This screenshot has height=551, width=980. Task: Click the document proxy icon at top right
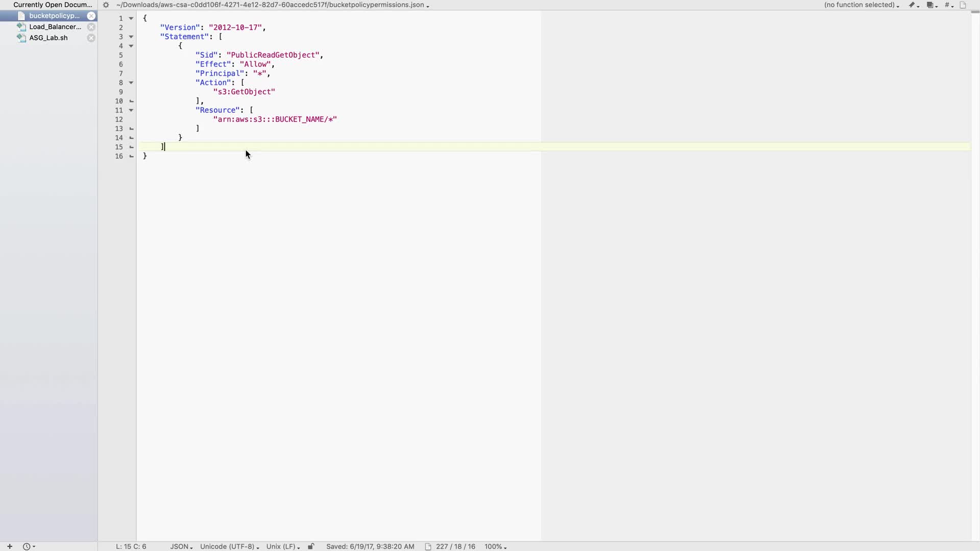pyautogui.click(x=963, y=5)
